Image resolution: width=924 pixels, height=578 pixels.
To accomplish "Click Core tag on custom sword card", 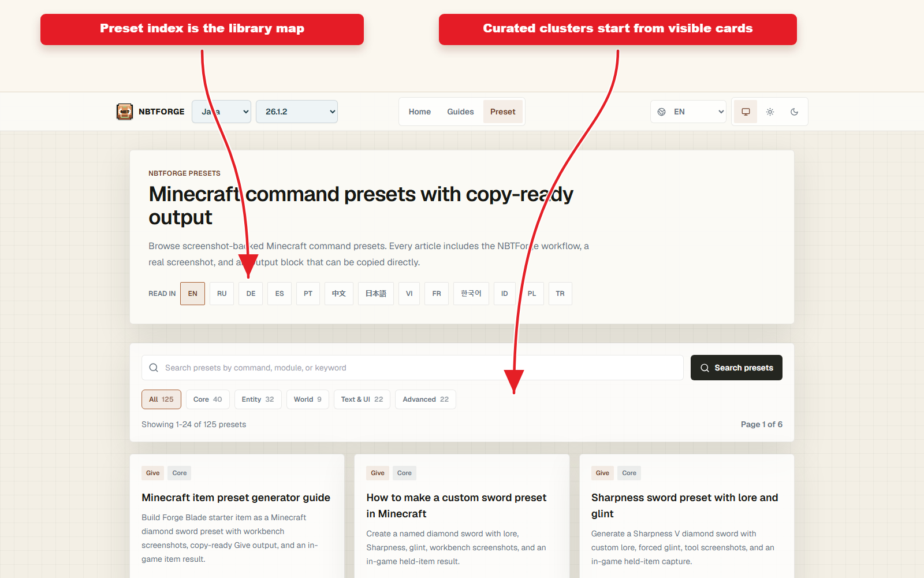I will 404,473.
